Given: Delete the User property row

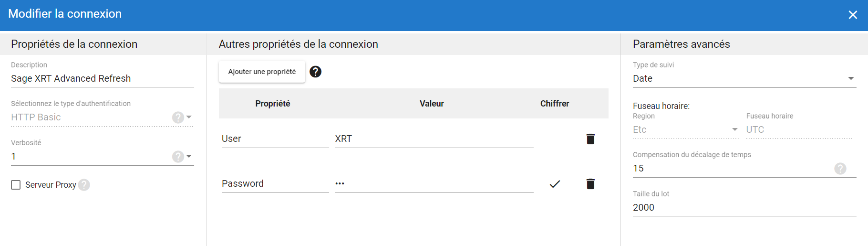Looking at the screenshot, I should pos(590,139).
